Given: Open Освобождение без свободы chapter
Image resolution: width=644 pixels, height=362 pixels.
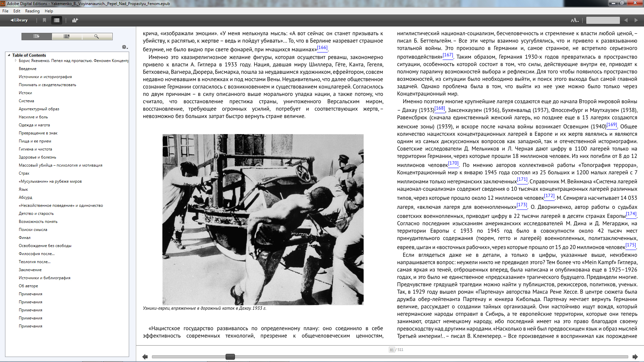Looking at the screenshot, I should click(45, 246).
